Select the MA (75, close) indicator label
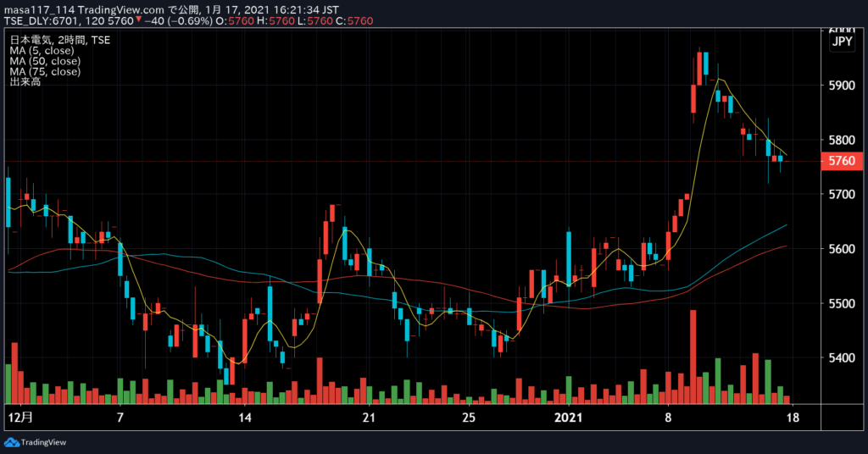This screenshot has height=454, width=868. (45, 71)
